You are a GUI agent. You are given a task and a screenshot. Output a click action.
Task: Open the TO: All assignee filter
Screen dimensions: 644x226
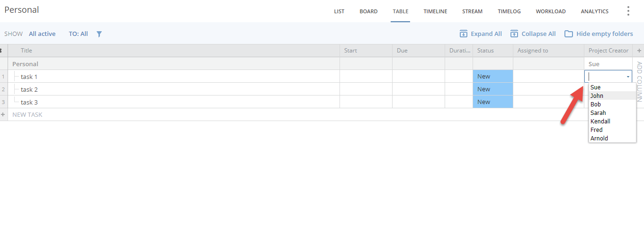click(78, 34)
